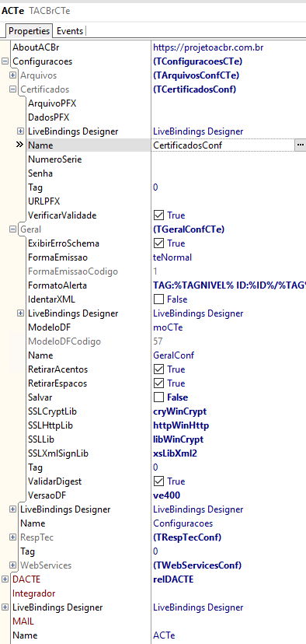The height and width of the screenshot is (644, 306).
Task: Collapse the Certificados node
Action: (12, 89)
